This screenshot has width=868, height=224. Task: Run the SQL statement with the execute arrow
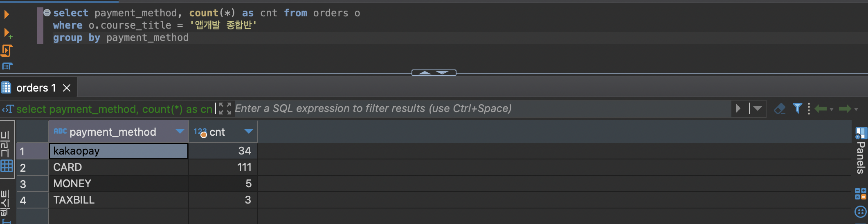(7, 15)
